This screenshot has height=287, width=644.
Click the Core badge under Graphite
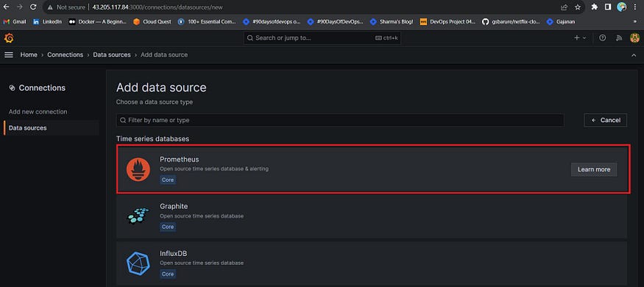[x=168, y=227]
